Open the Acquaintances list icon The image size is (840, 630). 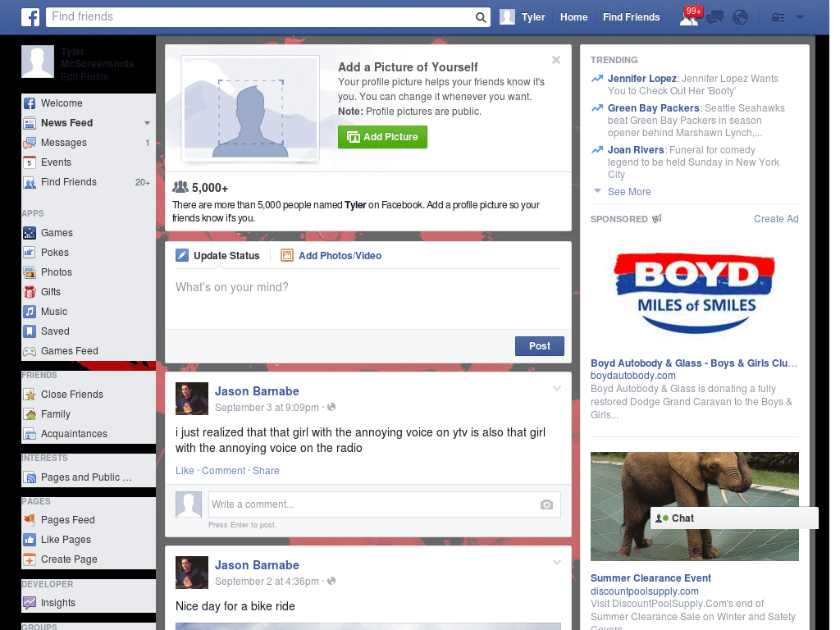[30, 434]
